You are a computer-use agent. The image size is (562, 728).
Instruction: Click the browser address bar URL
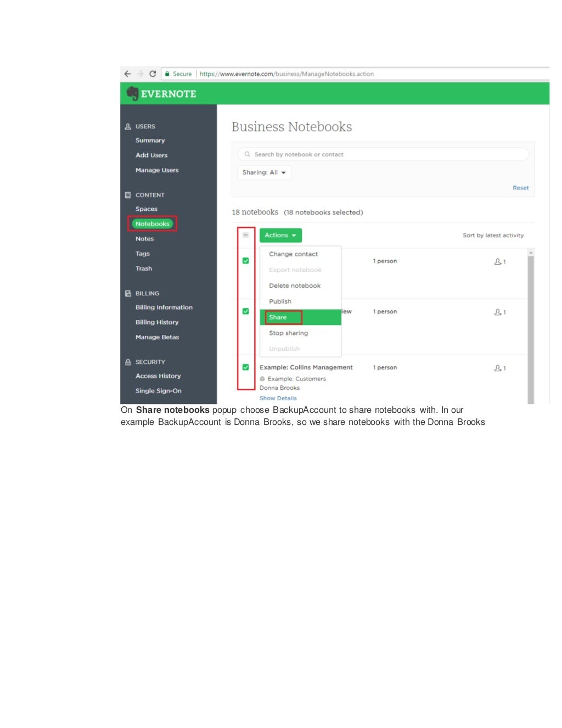pos(286,74)
